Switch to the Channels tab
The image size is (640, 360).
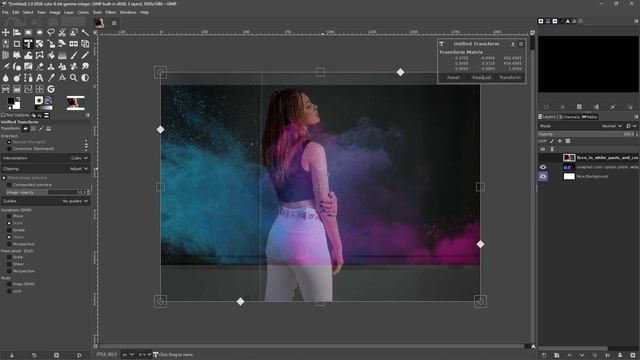click(x=568, y=117)
